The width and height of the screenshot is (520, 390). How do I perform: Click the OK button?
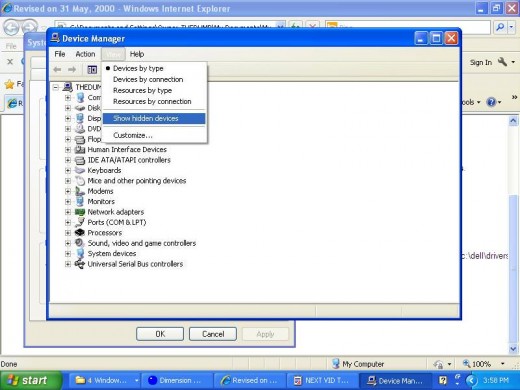[x=160, y=334]
